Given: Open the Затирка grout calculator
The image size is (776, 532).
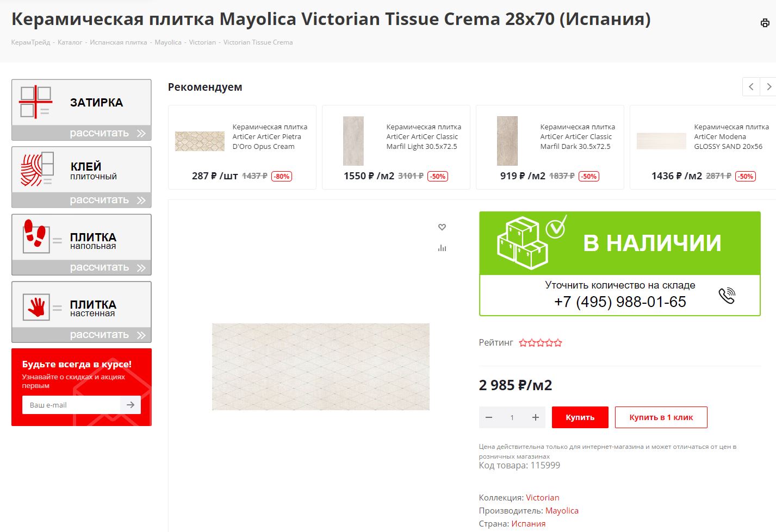Looking at the screenshot, I should click(x=82, y=110).
